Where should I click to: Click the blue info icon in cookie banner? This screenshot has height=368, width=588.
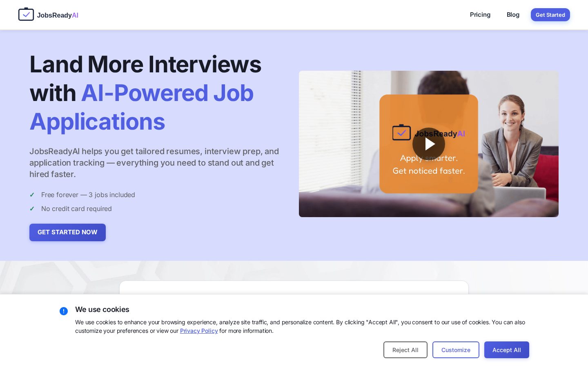[x=64, y=311]
